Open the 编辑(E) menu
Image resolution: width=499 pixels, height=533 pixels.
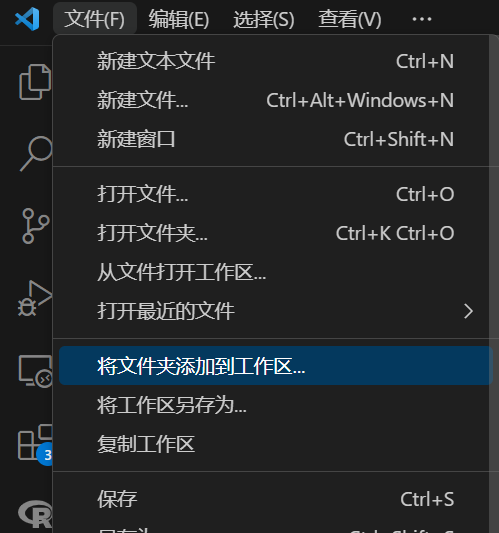[x=179, y=19]
